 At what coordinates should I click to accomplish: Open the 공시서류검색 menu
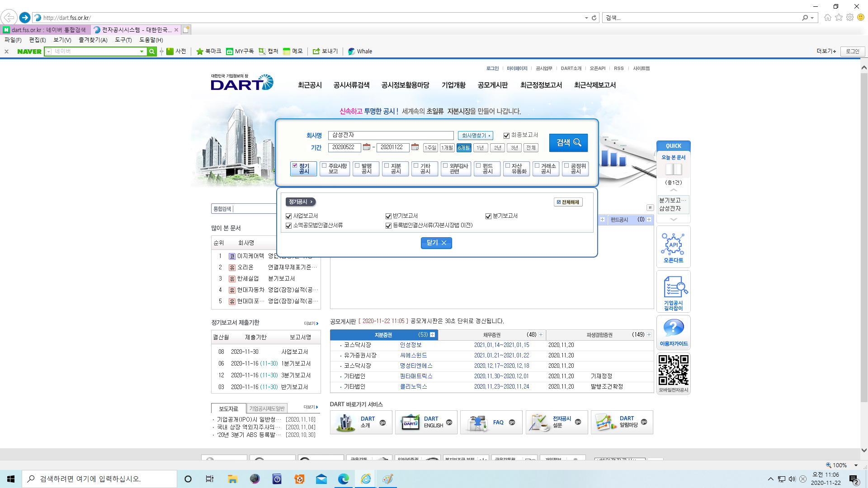pos(351,85)
